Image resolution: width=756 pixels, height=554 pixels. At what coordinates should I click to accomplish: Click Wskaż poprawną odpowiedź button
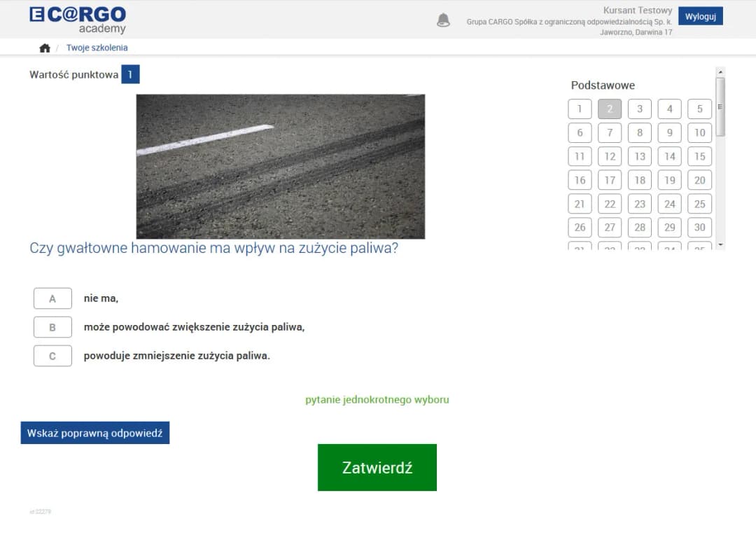pos(95,433)
